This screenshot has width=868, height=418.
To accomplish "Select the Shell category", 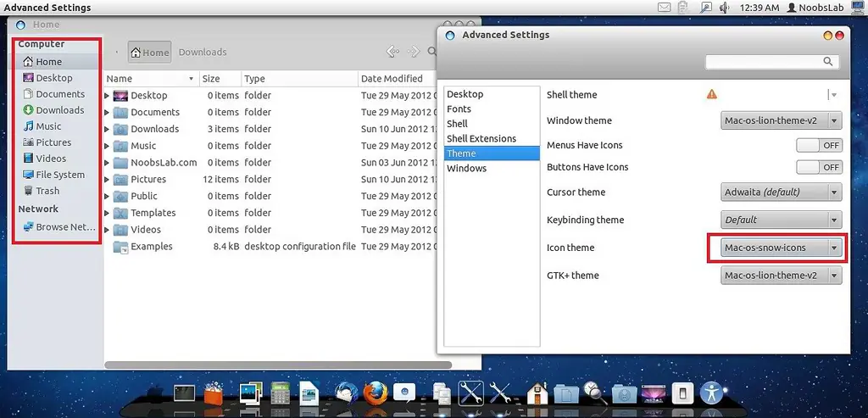I will [x=492, y=124].
